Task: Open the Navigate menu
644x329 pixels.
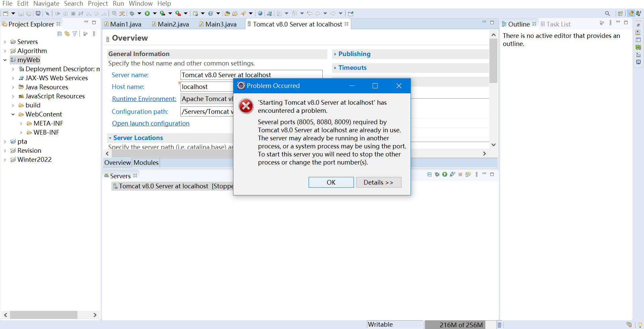Action: 46,4
